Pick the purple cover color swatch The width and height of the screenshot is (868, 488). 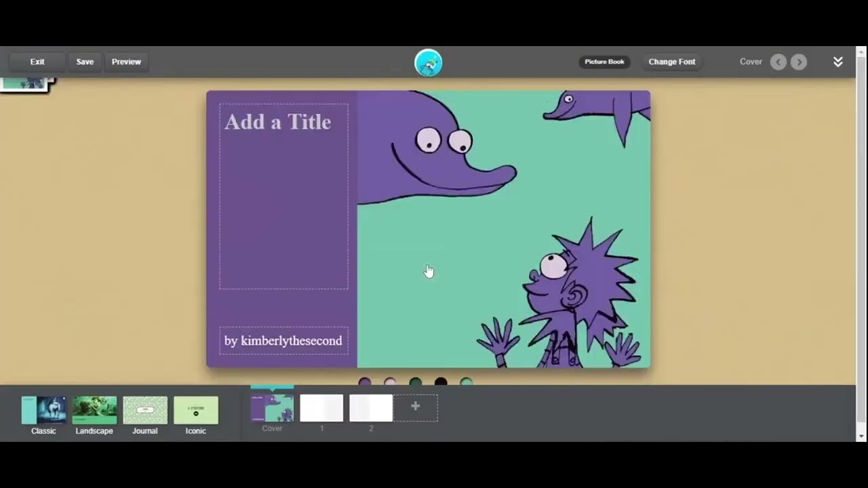point(365,382)
